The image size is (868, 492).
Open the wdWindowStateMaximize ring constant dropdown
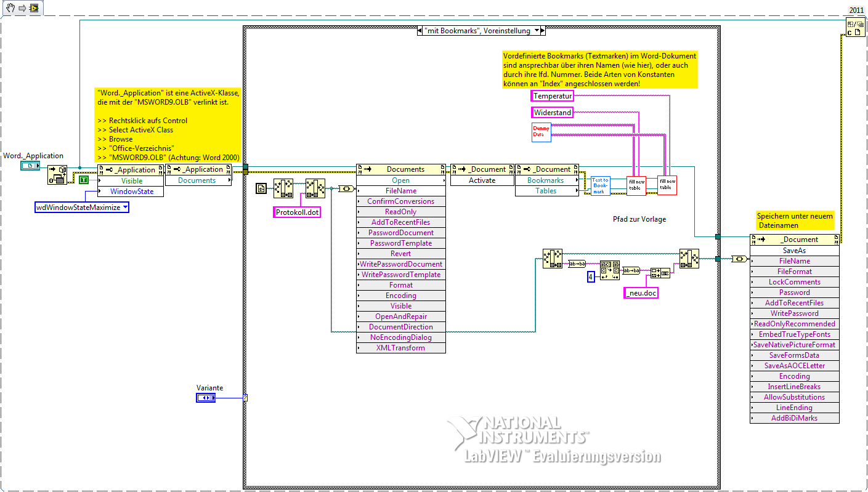tap(126, 208)
